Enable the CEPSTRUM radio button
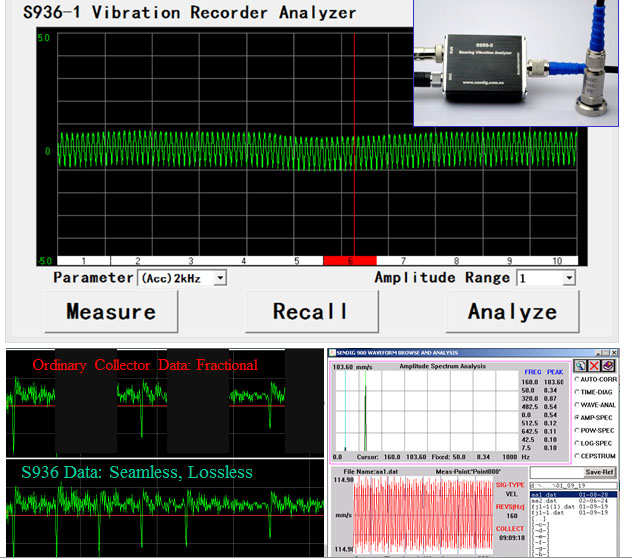Viewport: 632px width, 559px height. (575, 455)
